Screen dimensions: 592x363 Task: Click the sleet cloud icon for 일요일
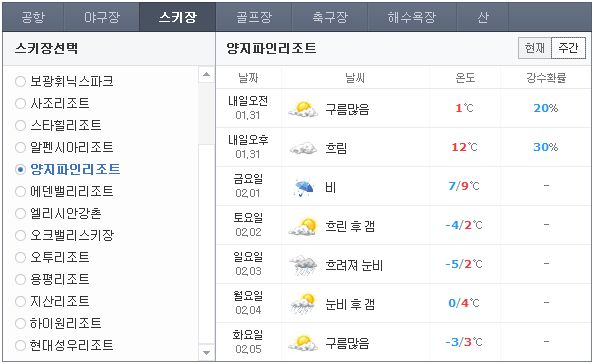(303, 265)
